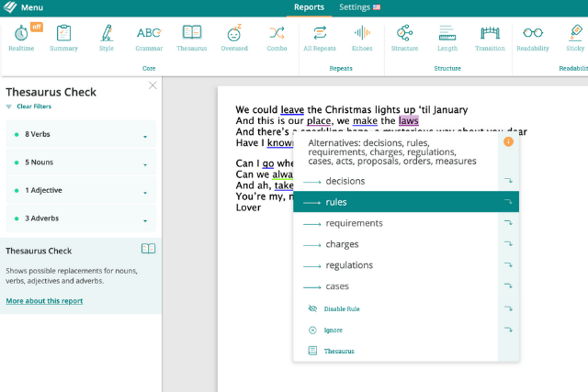Screen dimensions: 588x392
Task: Expand the 8 Verbs list
Action: click(x=81, y=134)
